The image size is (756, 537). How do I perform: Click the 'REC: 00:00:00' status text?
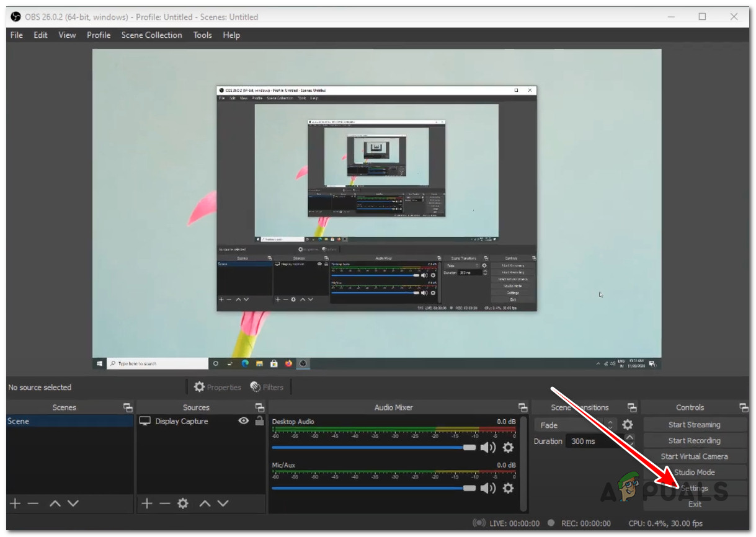[x=586, y=523]
